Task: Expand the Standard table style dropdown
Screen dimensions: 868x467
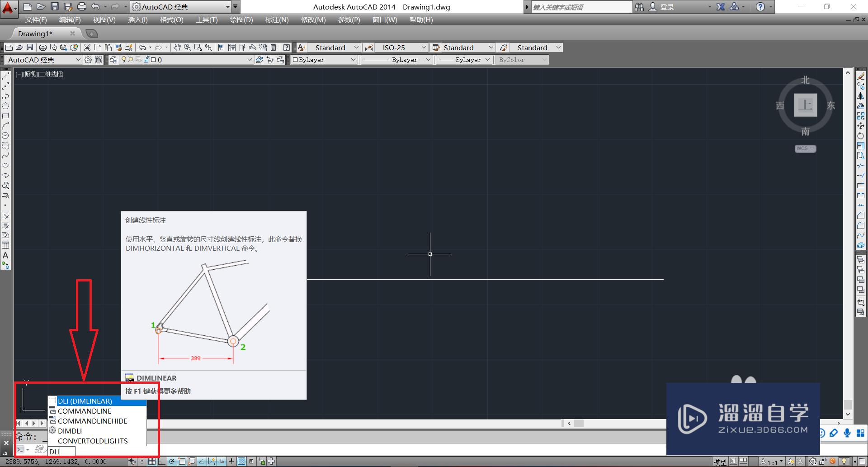Action: (x=491, y=48)
